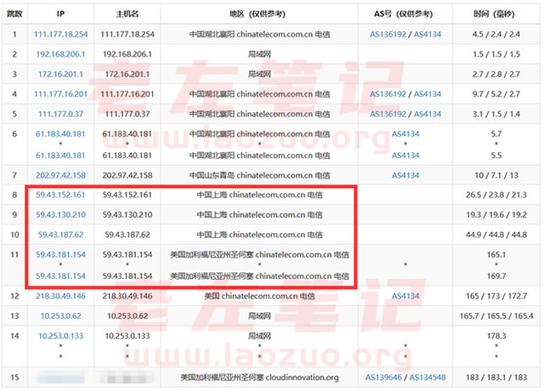Open the blue 59.43.130.210 IP link
544x392 pixels.
[x=60, y=214]
